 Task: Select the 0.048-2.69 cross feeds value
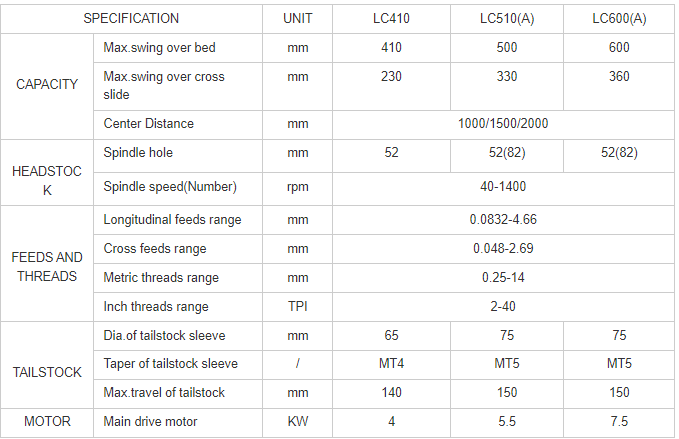pyautogui.click(x=503, y=249)
